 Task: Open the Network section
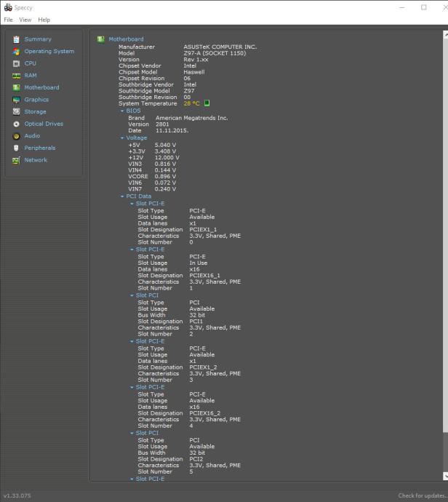36,160
